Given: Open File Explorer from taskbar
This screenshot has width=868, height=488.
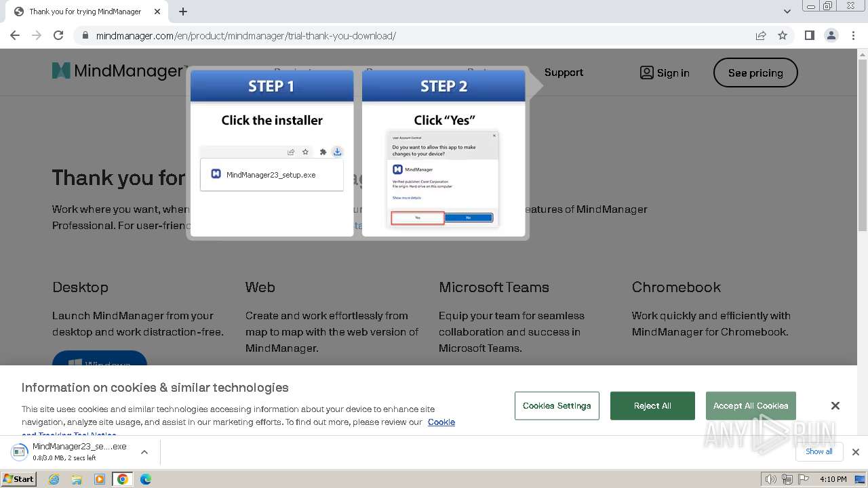Looking at the screenshot, I should 77,479.
